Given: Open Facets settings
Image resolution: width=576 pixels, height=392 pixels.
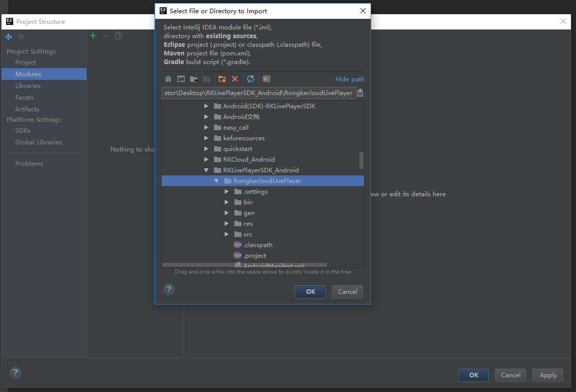Looking at the screenshot, I should coord(24,97).
